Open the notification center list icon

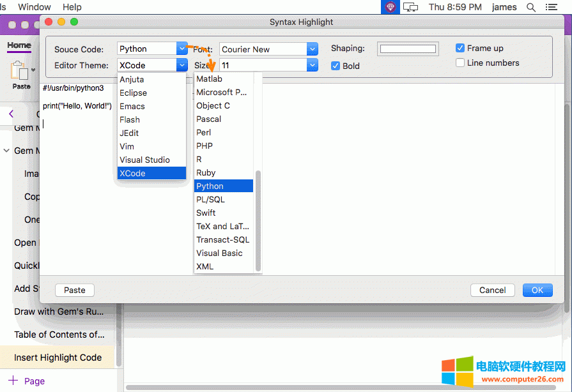[550, 7]
